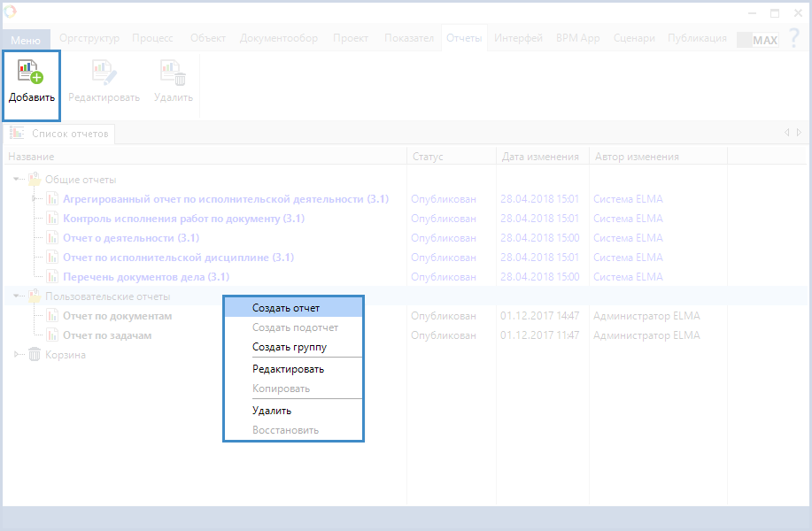
Task: Click the help question mark icon
Action: [x=794, y=39]
